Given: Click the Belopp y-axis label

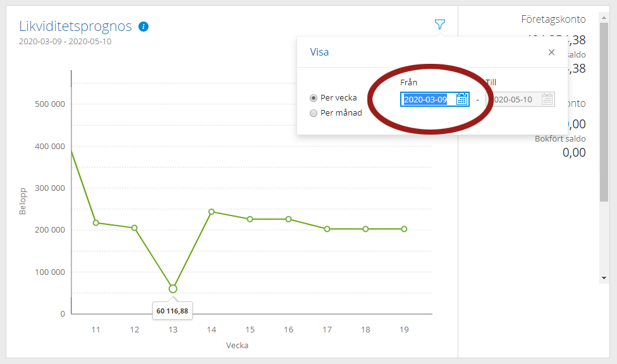Looking at the screenshot, I should click(x=22, y=202).
